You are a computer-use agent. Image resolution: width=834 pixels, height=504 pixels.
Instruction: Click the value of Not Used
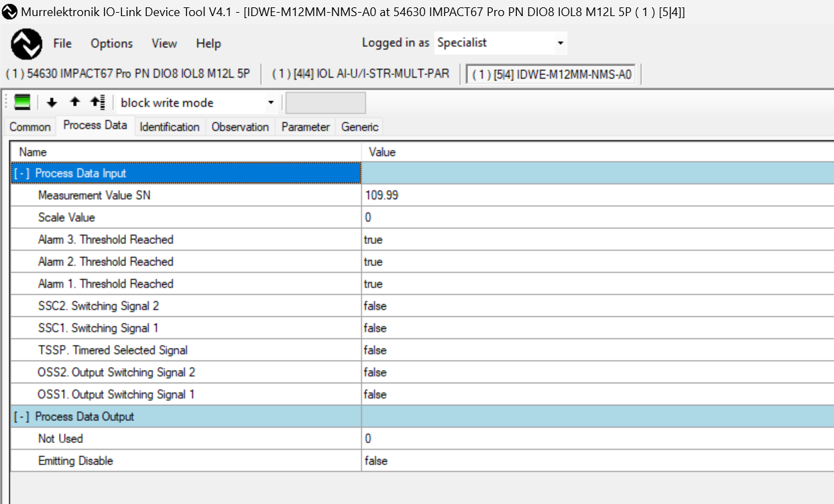tap(368, 439)
